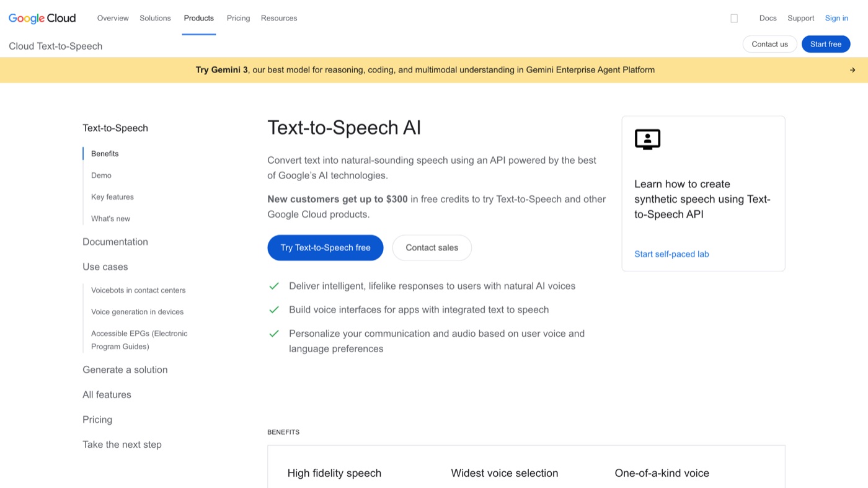The width and height of the screenshot is (868, 488).
Task: Click the BENEFITS section label
Action: 283,432
